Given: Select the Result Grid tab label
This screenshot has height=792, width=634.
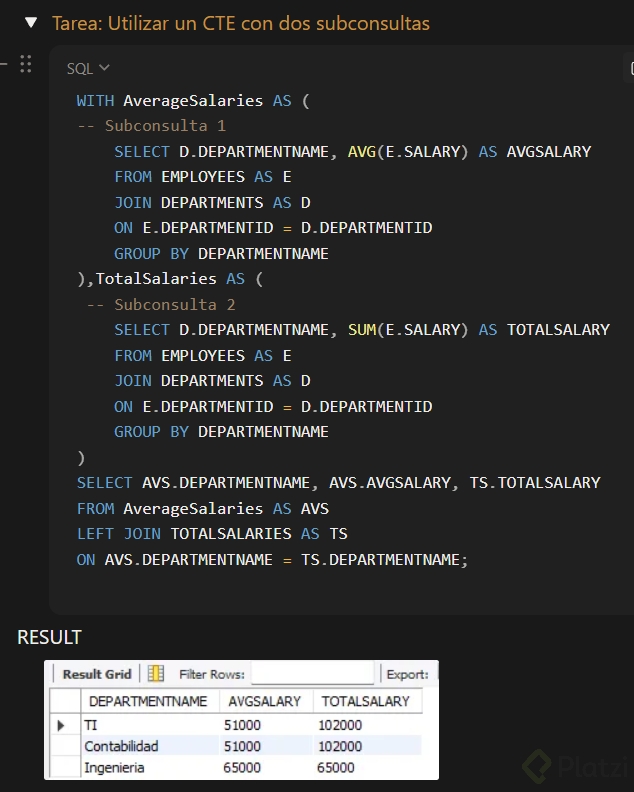Looking at the screenshot, I should coord(96,674).
